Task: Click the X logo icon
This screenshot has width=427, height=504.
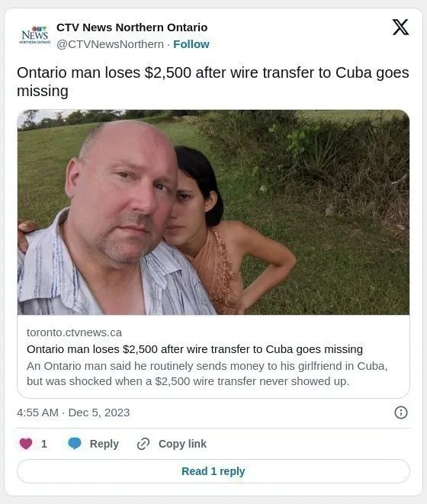Action: [400, 27]
